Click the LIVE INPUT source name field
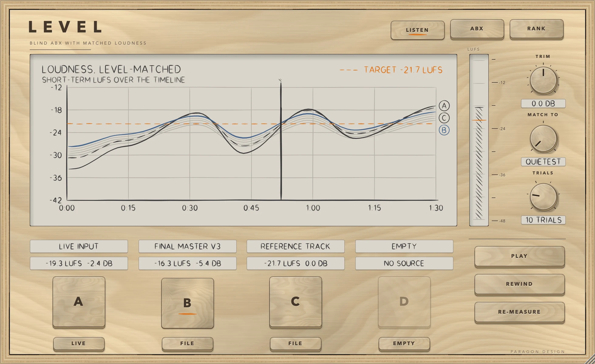 [x=79, y=246]
